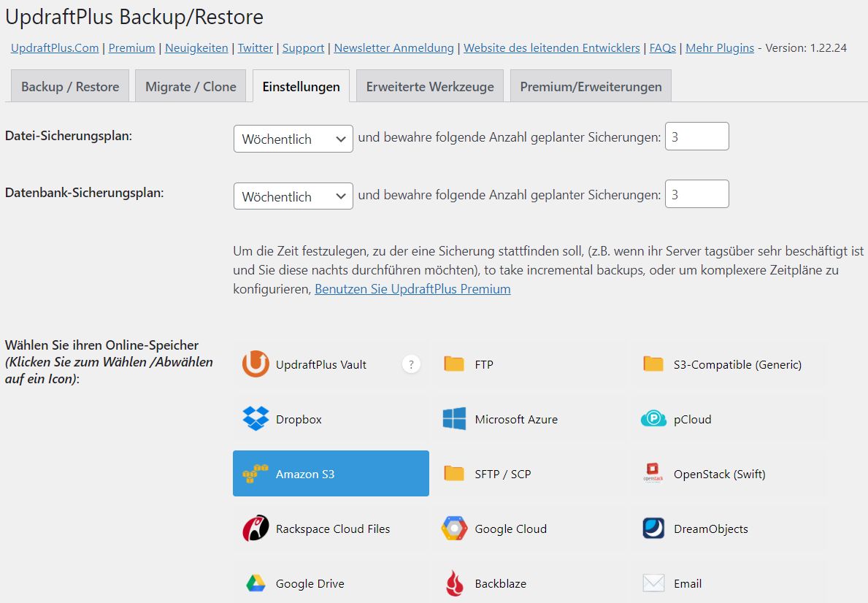
Task: Click Benutzen Sie UpdraftPlus Premium link
Action: pyautogui.click(x=412, y=289)
